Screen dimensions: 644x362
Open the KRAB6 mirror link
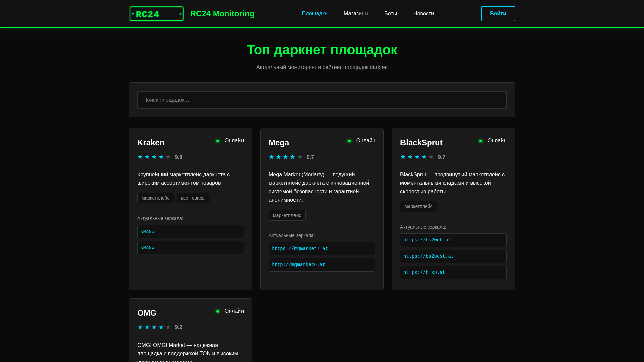[191, 248]
